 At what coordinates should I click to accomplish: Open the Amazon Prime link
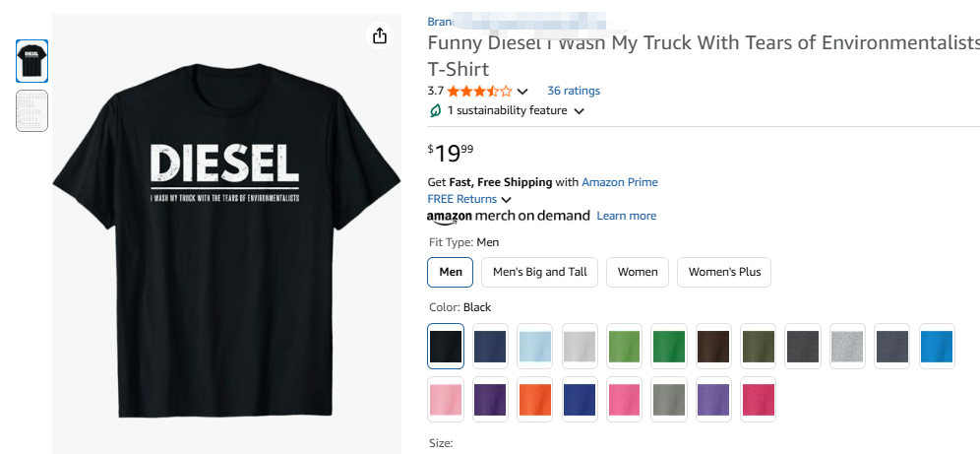pyautogui.click(x=620, y=182)
